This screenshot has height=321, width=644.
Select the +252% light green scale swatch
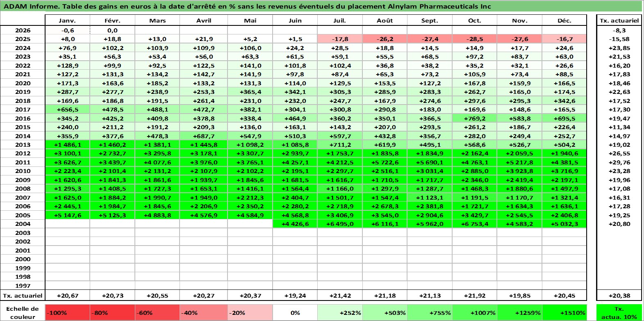[x=340, y=312]
